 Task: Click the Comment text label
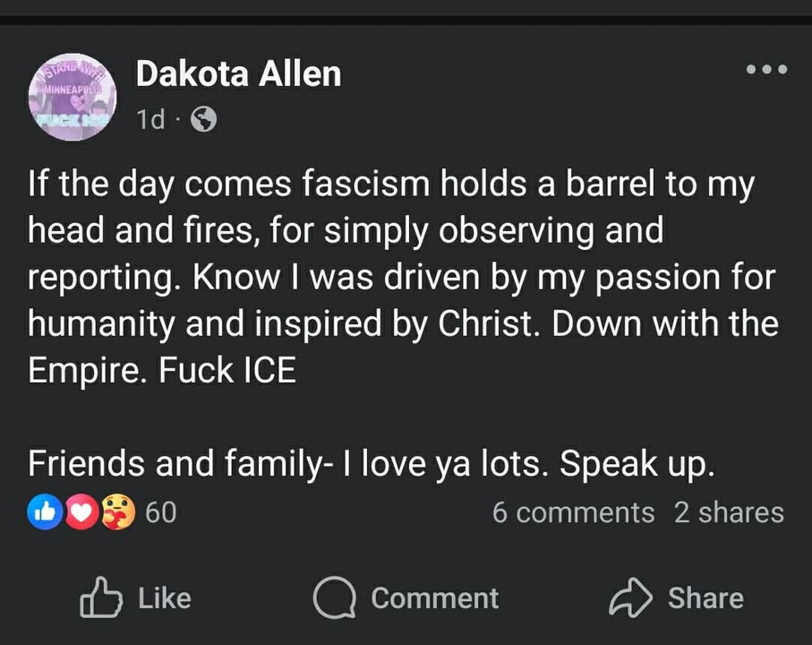[434, 598]
